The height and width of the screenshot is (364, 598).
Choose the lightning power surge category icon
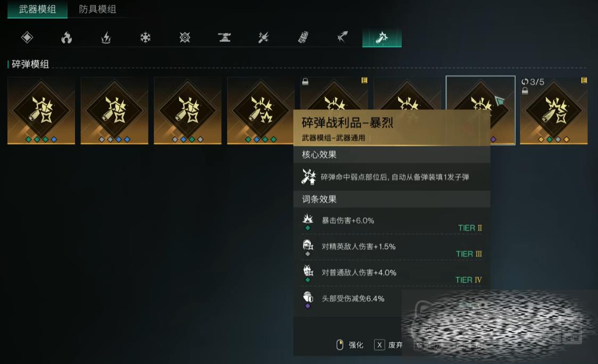106,37
